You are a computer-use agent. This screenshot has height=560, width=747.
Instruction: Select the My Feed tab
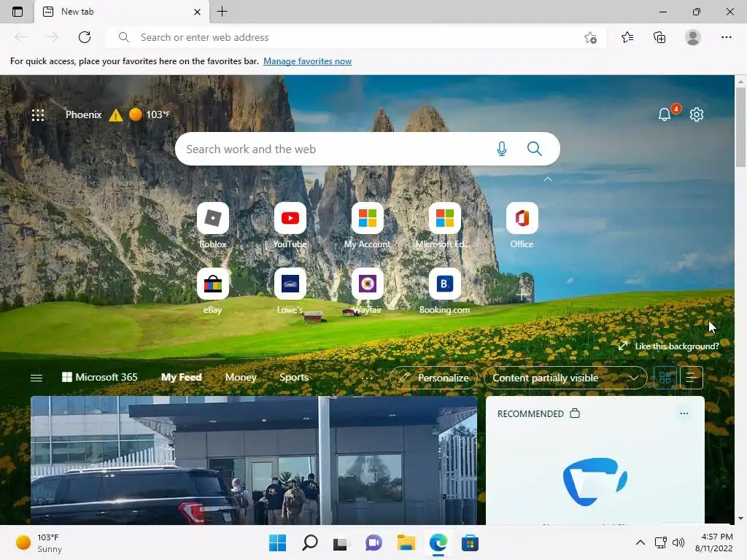[181, 377]
